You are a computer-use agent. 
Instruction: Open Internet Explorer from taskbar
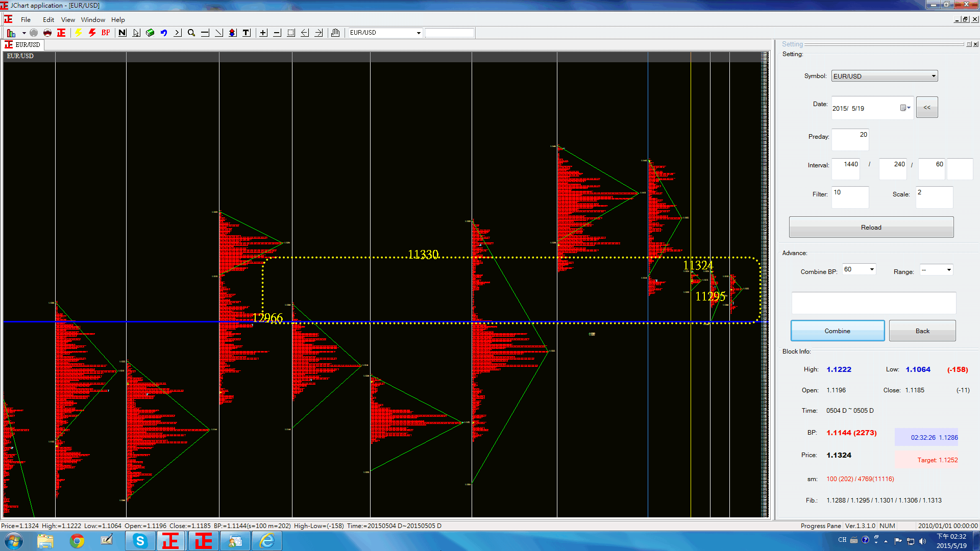coord(267,541)
